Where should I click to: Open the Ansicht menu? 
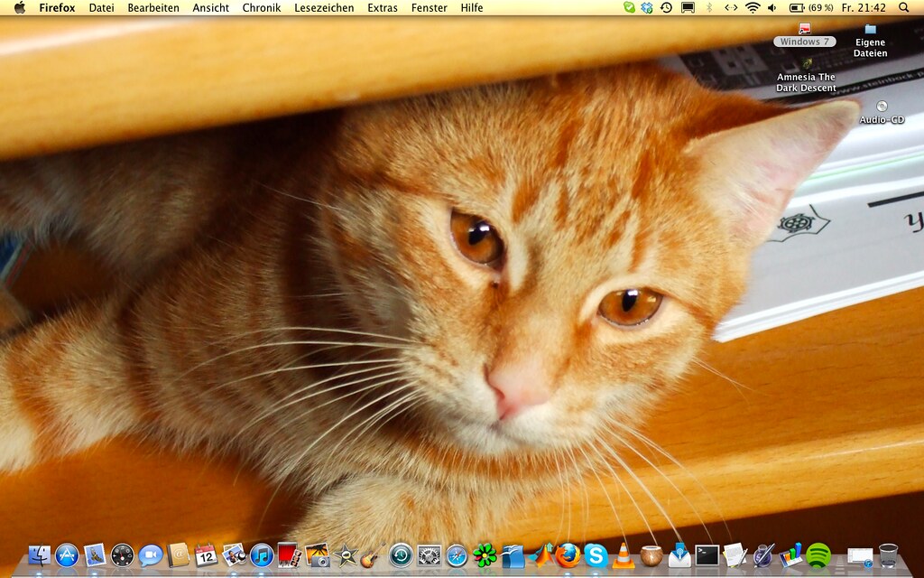211,7
